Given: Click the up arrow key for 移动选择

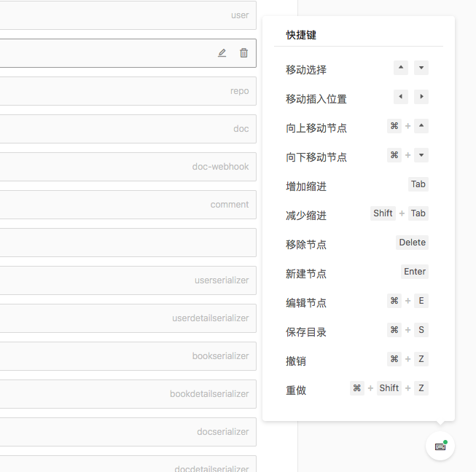Looking at the screenshot, I should [x=401, y=68].
